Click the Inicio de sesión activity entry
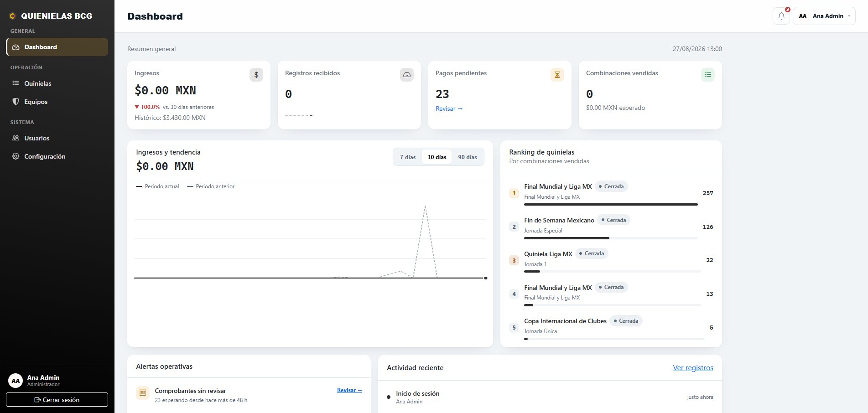 tap(550, 397)
